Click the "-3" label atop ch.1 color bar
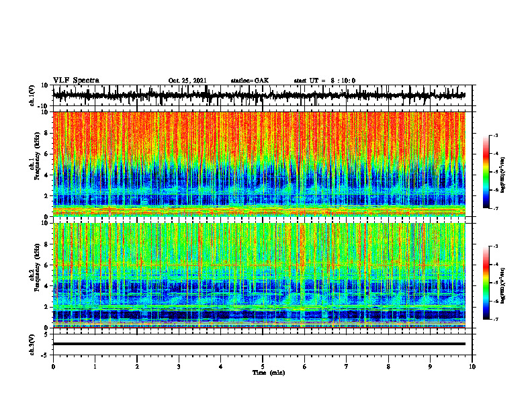 (496, 135)
